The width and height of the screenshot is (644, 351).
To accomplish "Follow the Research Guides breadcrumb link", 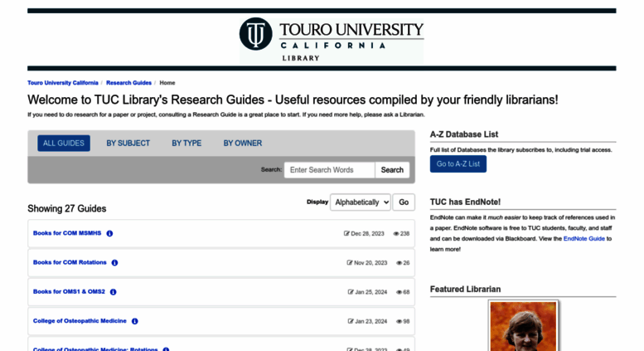I will (129, 83).
